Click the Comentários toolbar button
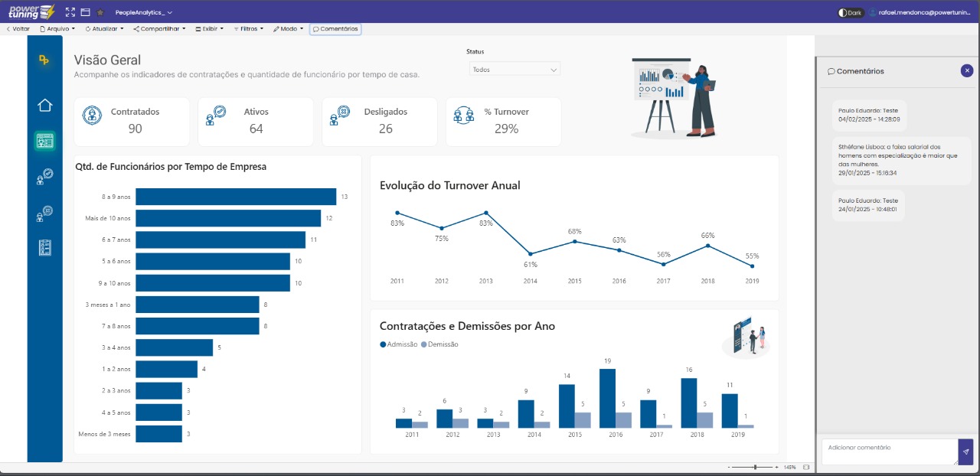The height and width of the screenshot is (476, 980). coord(335,28)
